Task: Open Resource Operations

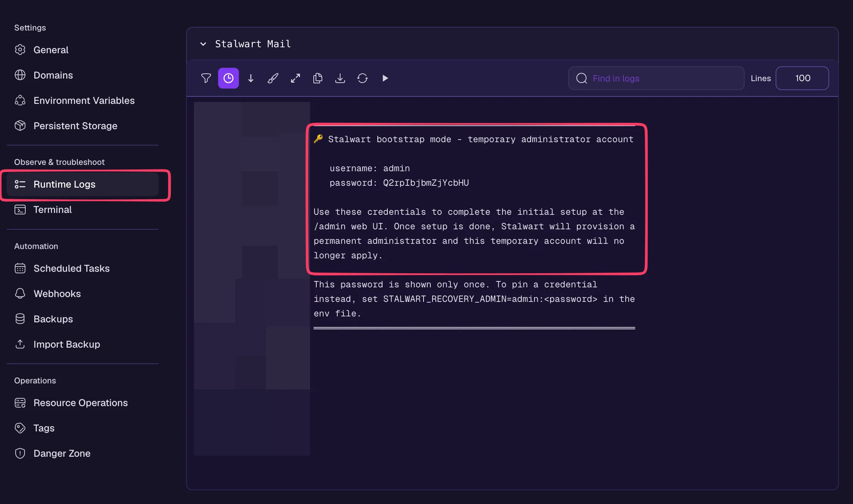Action: click(x=83, y=403)
